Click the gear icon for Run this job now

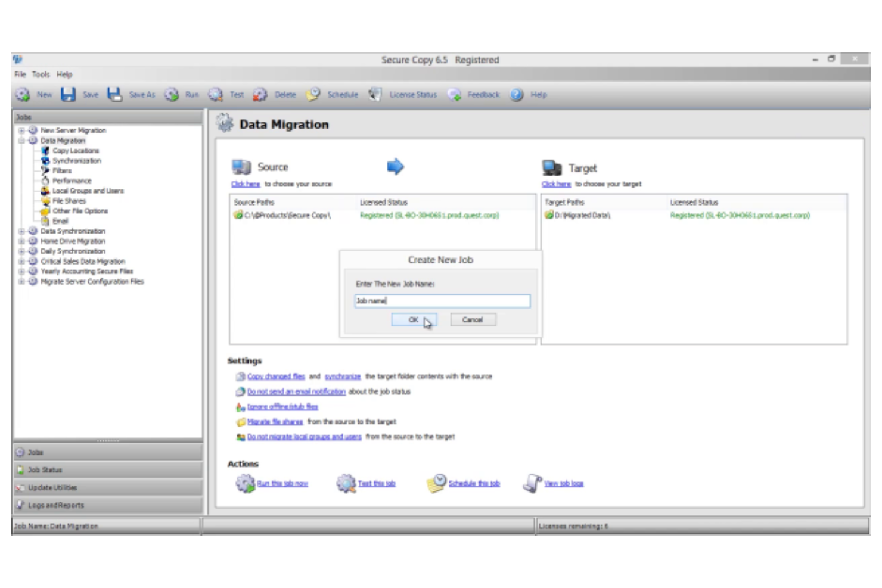click(245, 483)
